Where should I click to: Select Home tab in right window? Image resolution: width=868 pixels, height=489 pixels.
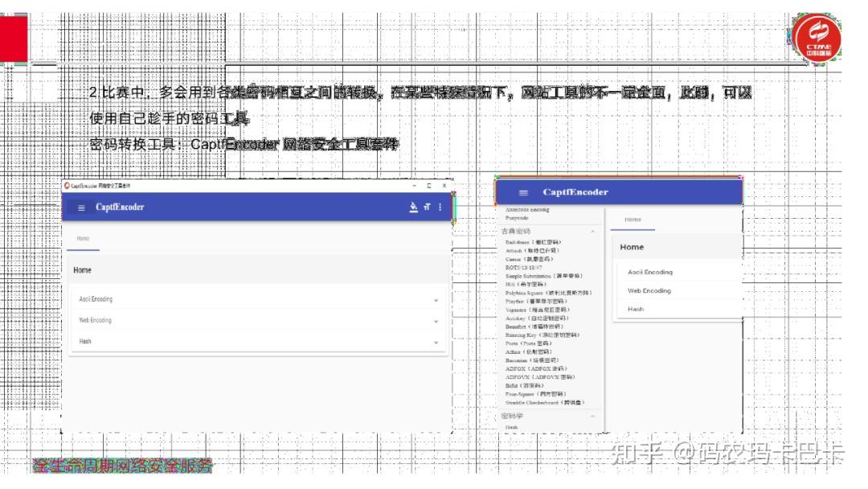point(633,220)
